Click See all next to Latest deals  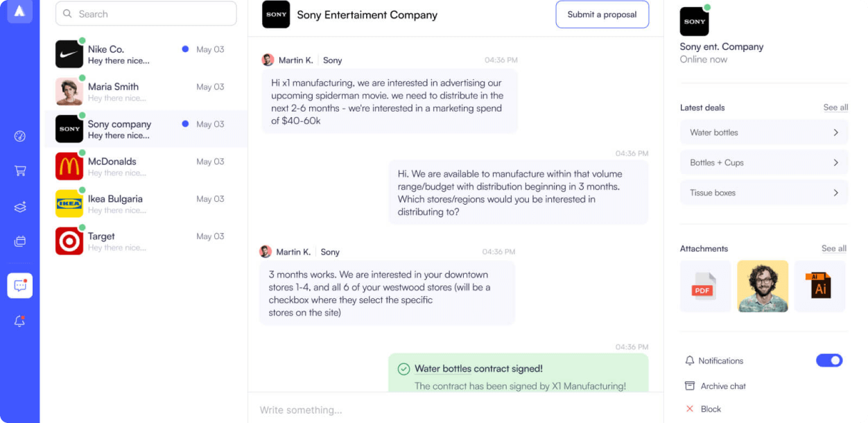[835, 107]
